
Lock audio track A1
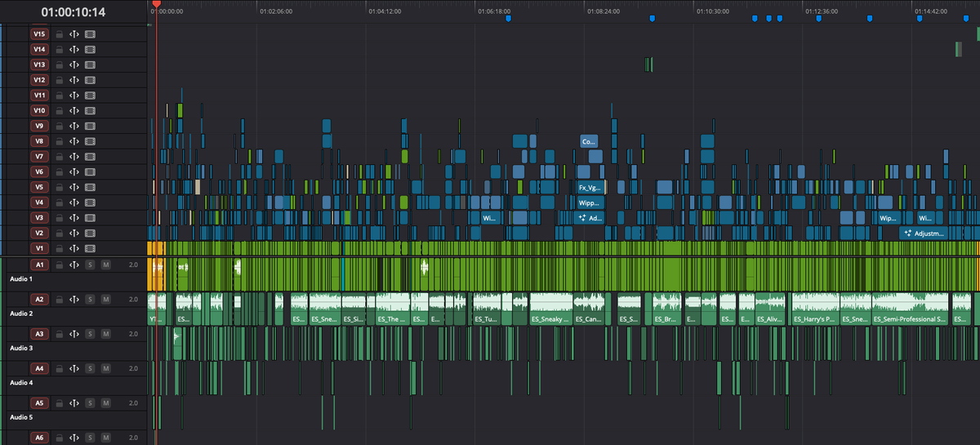coord(59,265)
